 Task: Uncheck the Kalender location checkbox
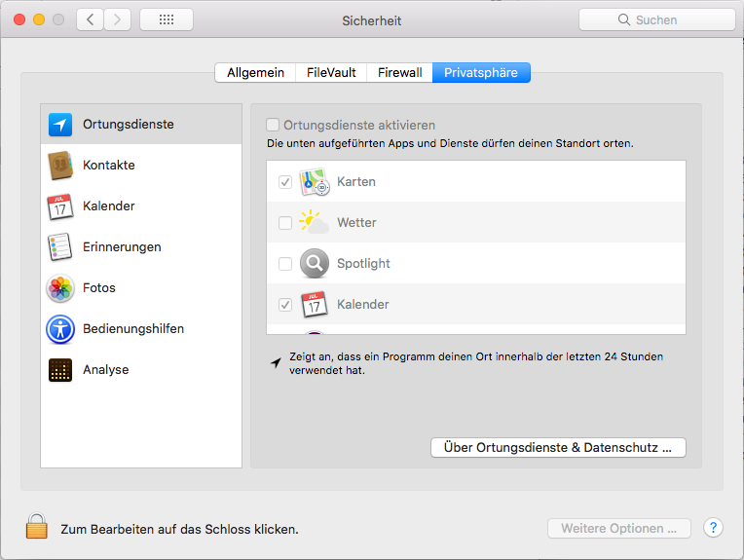click(285, 305)
